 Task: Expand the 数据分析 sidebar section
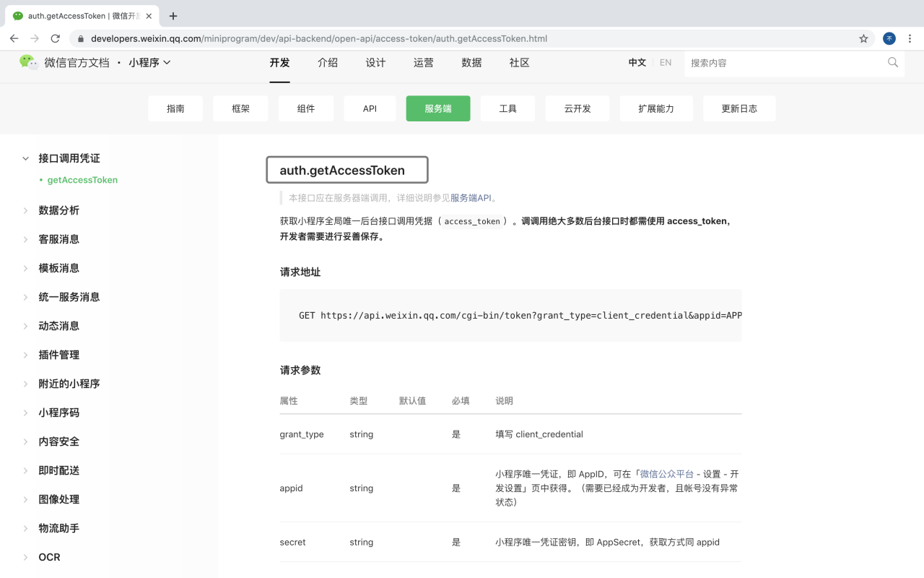coord(58,210)
